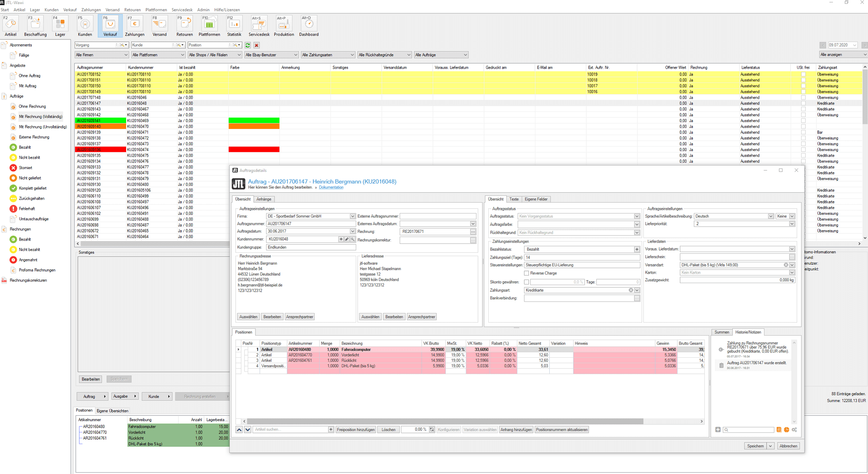Open the Alle Plattformen filter dropdown
The height and width of the screenshot is (474, 868).
pos(158,55)
